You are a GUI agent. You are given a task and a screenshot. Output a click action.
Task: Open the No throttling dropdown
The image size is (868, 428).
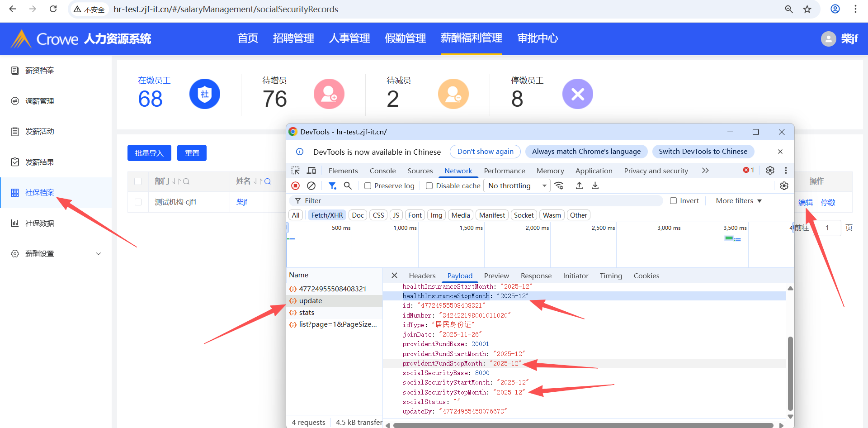tap(517, 186)
